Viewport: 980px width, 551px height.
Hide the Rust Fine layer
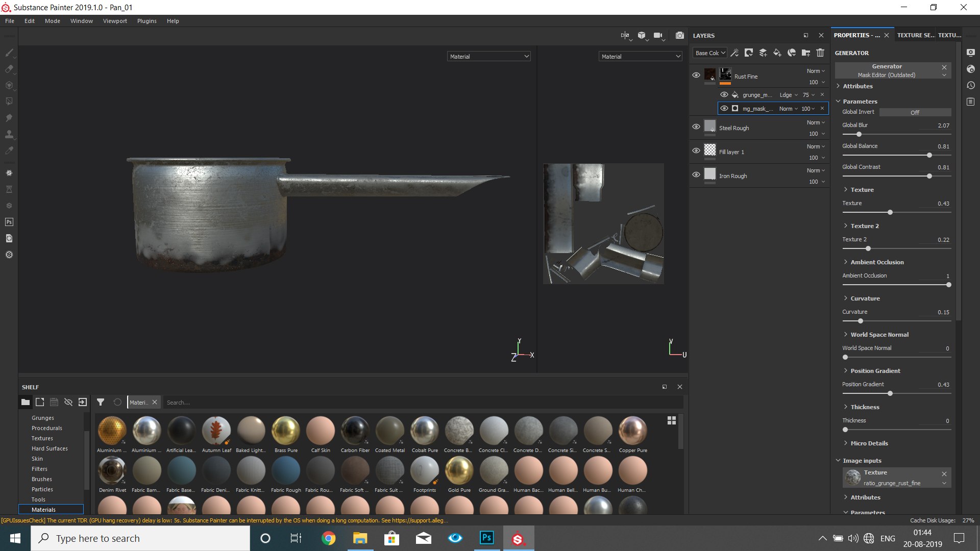click(x=696, y=75)
